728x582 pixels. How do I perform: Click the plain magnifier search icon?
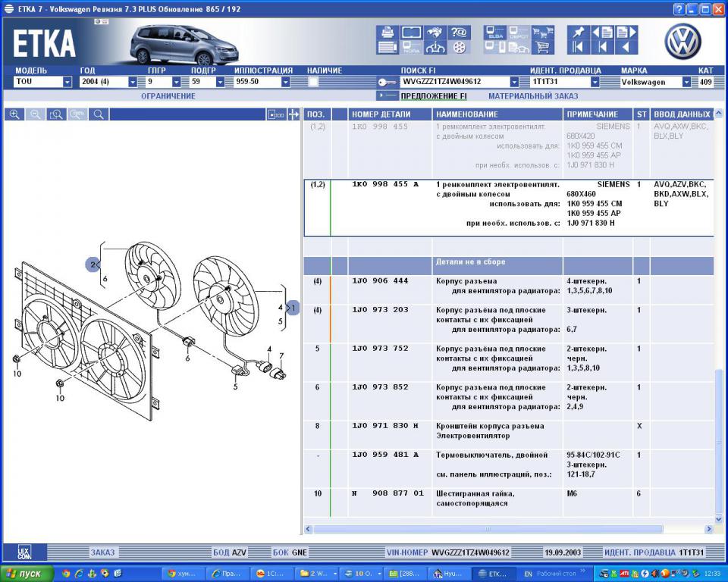pyautogui.click(x=99, y=114)
